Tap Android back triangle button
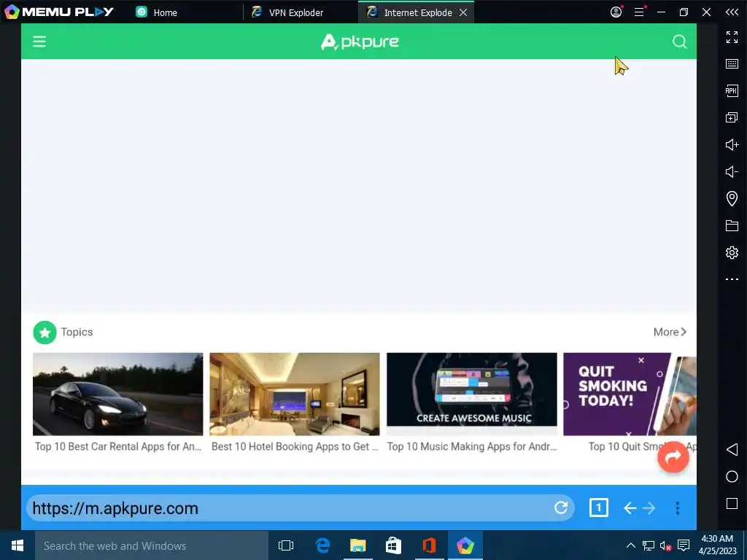Screen dimensions: 747x560 732,449
